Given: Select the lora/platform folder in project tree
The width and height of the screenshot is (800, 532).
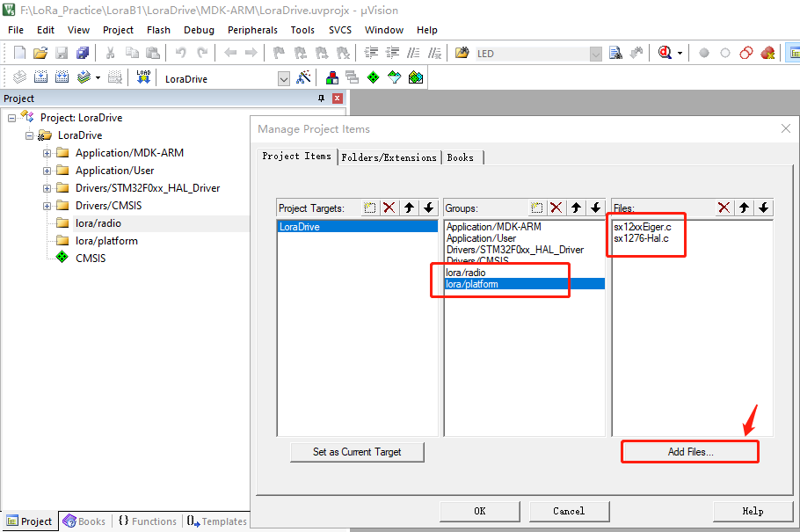Looking at the screenshot, I should [106, 241].
